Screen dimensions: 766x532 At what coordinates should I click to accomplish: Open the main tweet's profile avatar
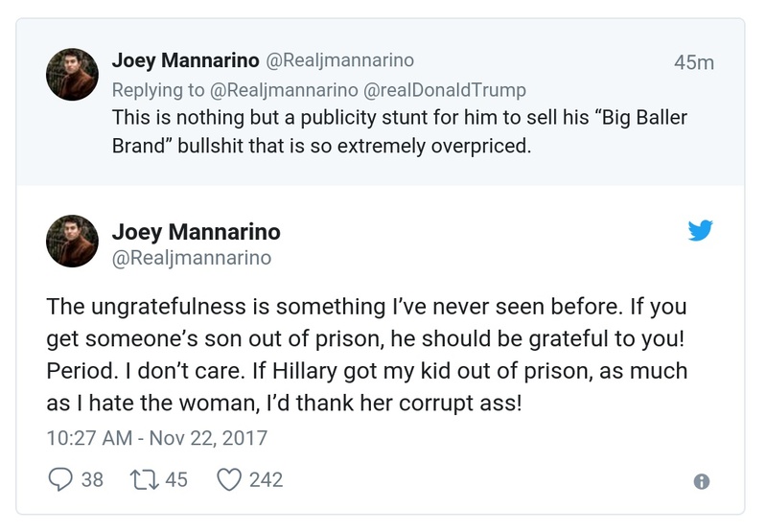pyautogui.click(x=73, y=240)
